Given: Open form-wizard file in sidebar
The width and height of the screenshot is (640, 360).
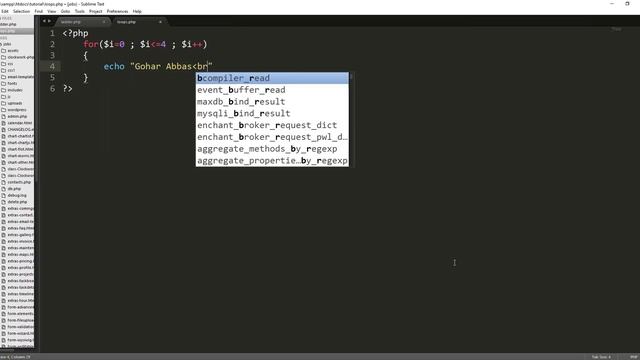Looking at the screenshot, I should pos(20,333).
